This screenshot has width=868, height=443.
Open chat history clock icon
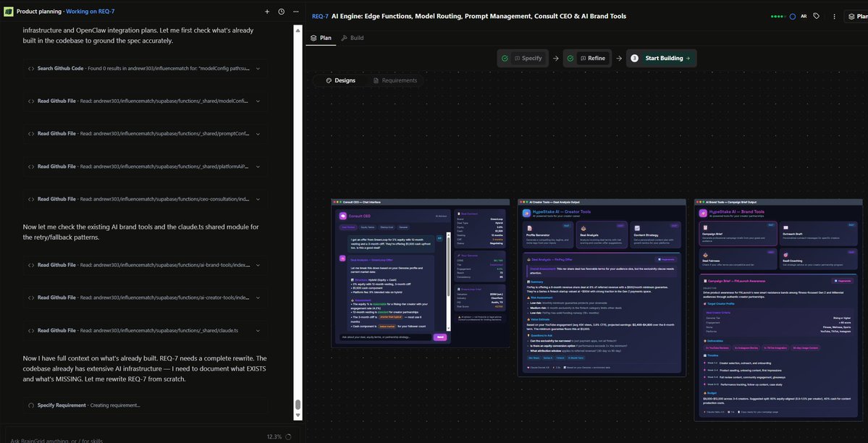(281, 12)
